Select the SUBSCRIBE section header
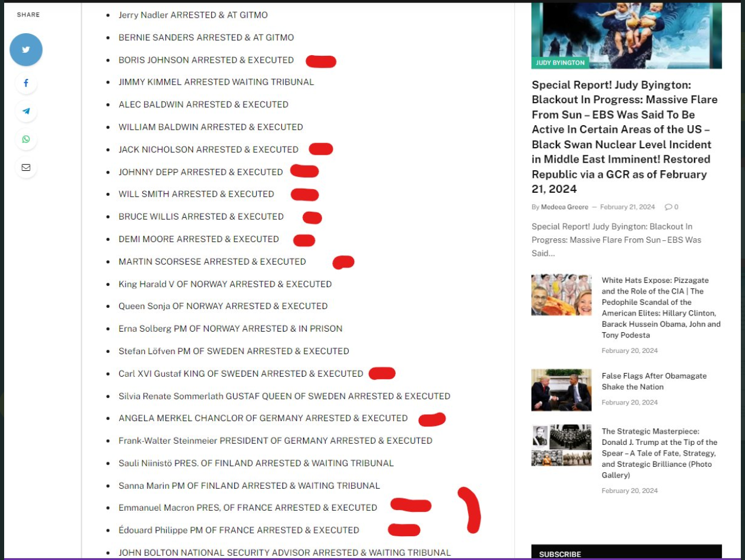 coord(560,555)
